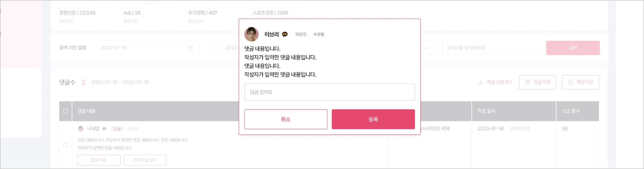
Task: Click the chat badge beside 닉네임
Action: pyautogui.click(x=104, y=129)
